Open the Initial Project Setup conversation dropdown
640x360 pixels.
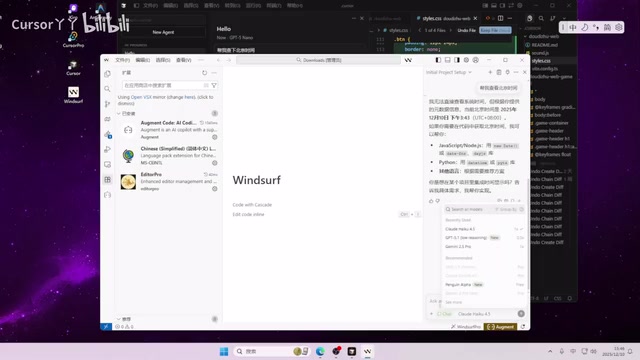point(449,72)
